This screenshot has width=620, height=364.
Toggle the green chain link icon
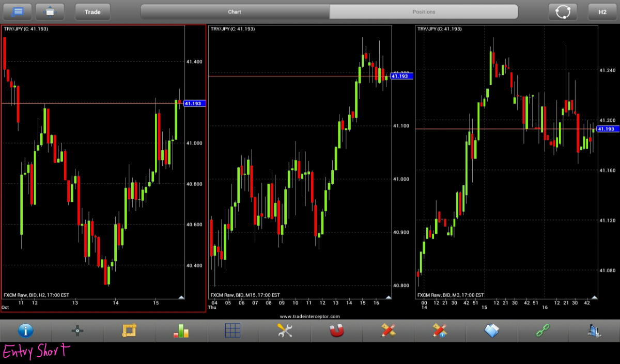pyautogui.click(x=543, y=330)
